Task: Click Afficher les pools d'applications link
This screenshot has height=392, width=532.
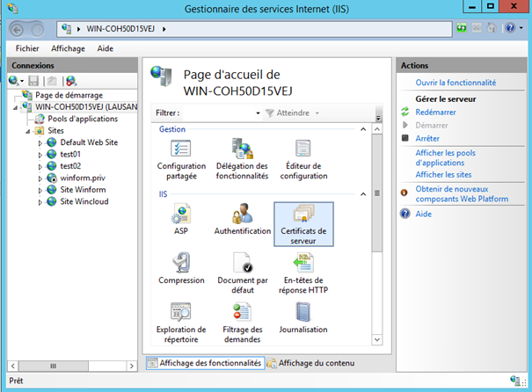Action: (447, 157)
